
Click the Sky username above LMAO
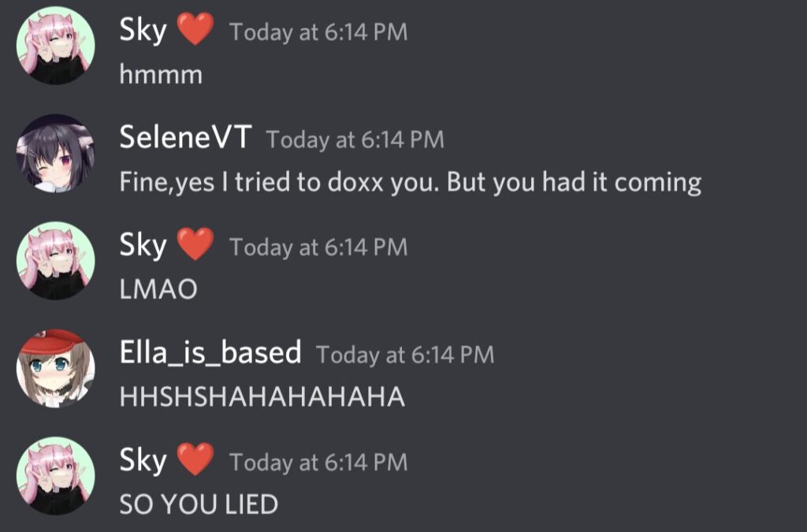pyautogui.click(x=143, y=246)
